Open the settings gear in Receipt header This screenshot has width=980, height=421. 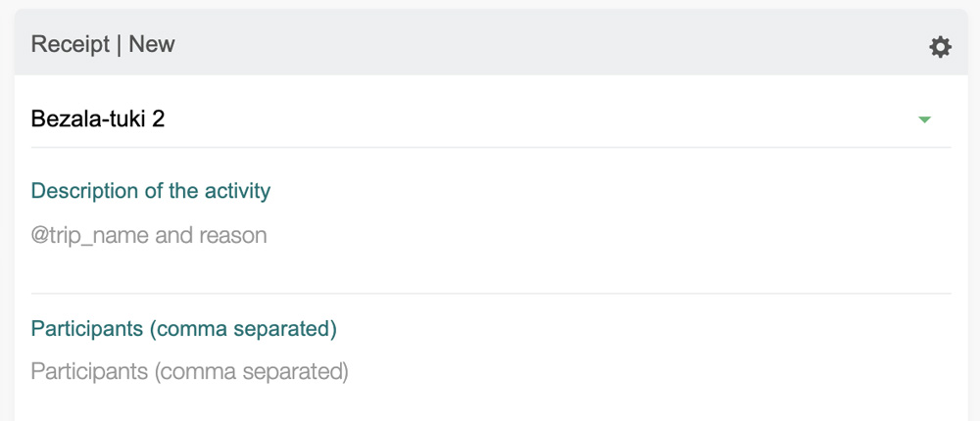(x=940, y=46)
